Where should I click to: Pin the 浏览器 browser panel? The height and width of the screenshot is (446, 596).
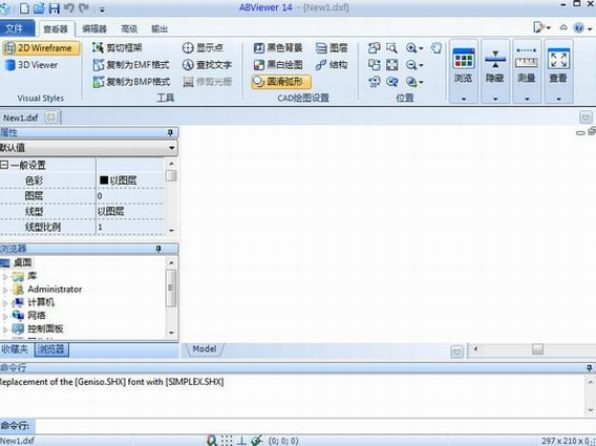[x=159, y=249]
